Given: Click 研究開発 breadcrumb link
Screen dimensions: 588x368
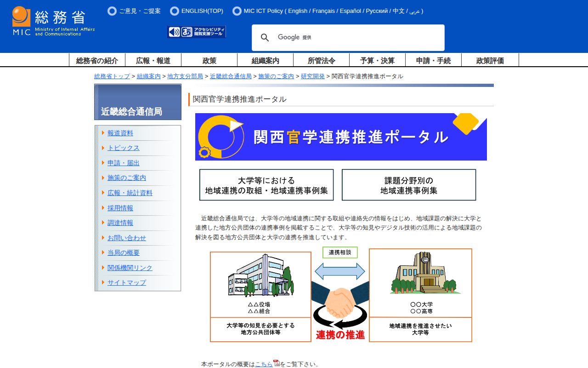Looking at the screenshot, I should click(313, 76).
